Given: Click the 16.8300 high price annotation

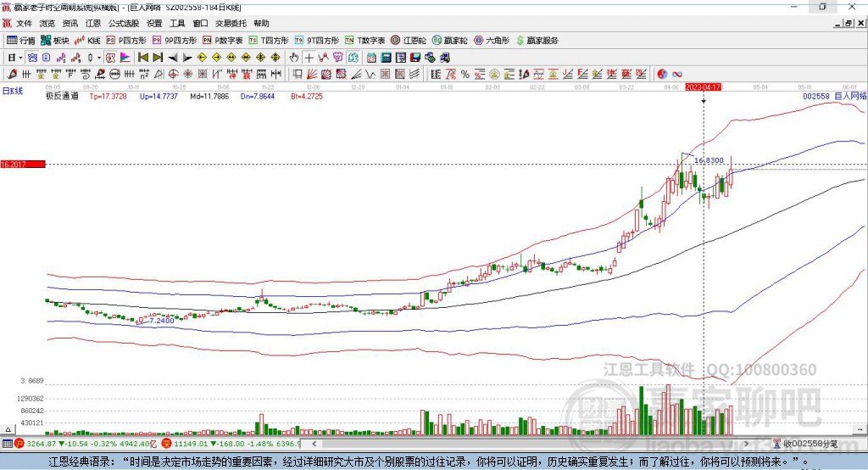Looking at the screenshot, I should pyautogui.click(x=709, y=160).
